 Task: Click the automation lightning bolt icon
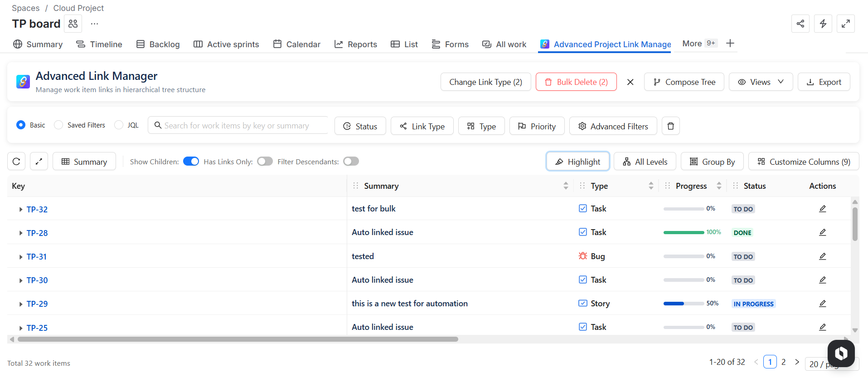pos(823,24)
